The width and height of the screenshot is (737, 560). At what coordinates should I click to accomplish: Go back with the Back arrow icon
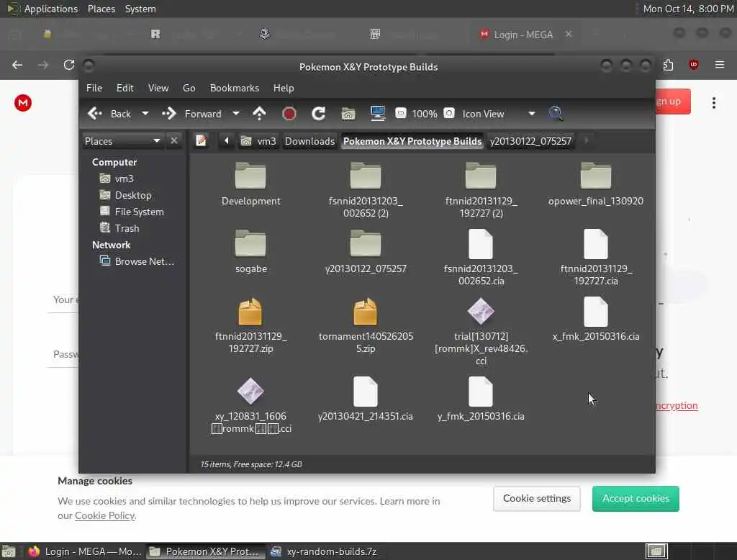pyautogui.click(x=96, y=114)
